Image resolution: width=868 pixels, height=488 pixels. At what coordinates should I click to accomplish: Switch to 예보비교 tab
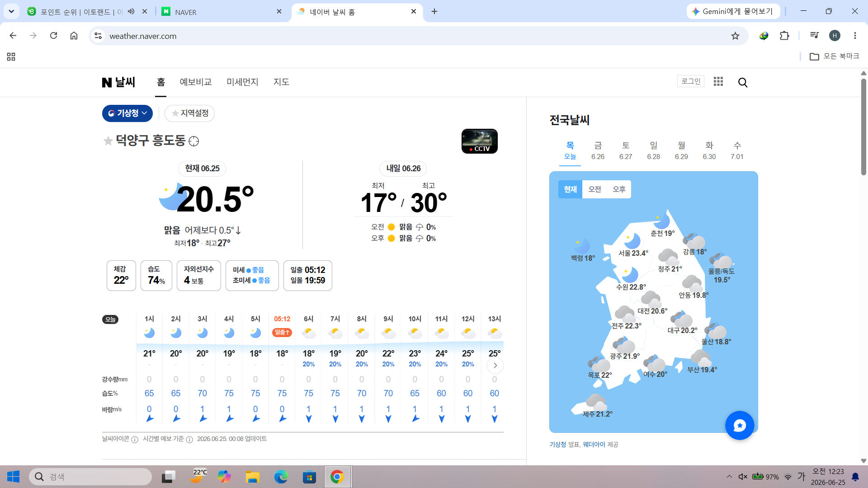[x=196, y=82]
